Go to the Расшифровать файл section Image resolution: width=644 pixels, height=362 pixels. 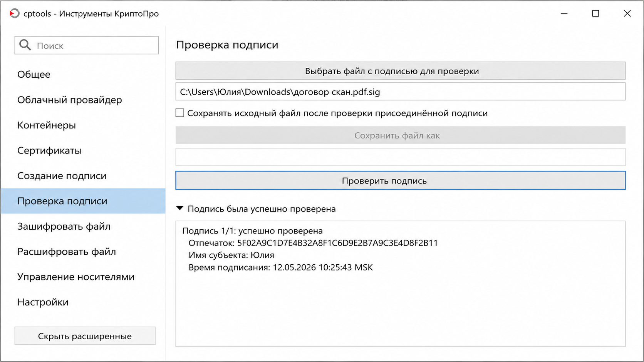tap(83, 252)
